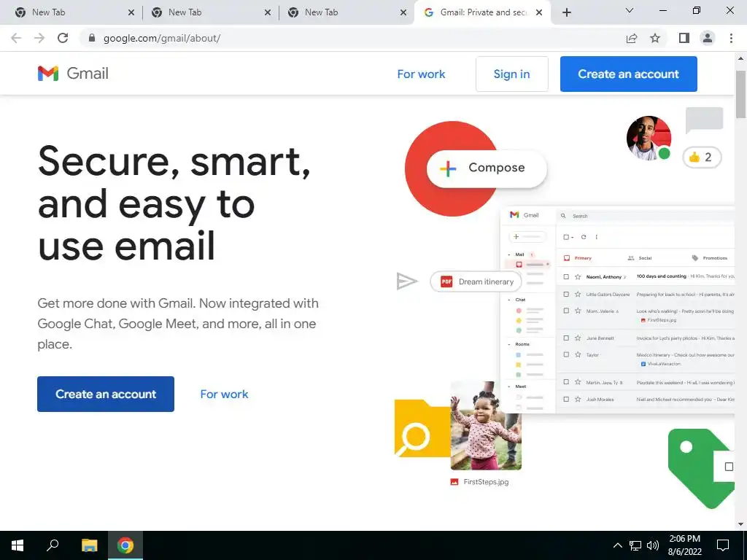Click the Sign in button
Viewport: 747px width, 560px height.
[x=511, y=74]
